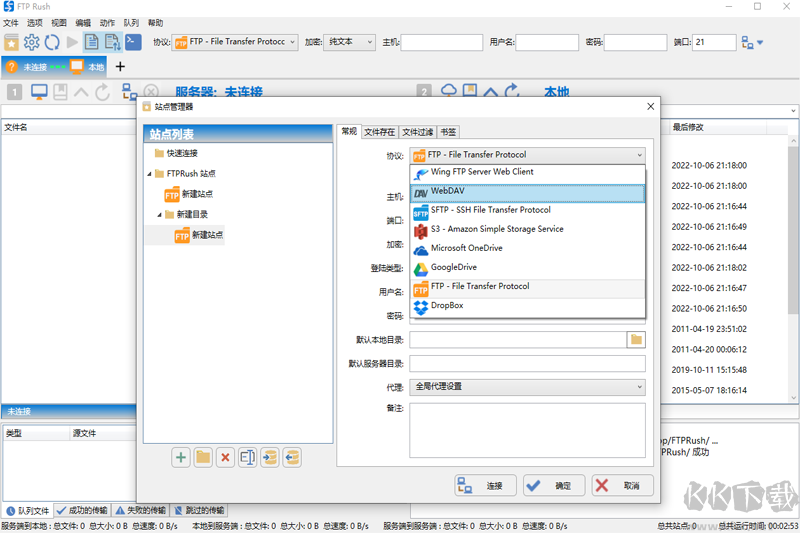Go up a directory in pane 2
The image size is (800, 533).
click(x=490, y=92)
